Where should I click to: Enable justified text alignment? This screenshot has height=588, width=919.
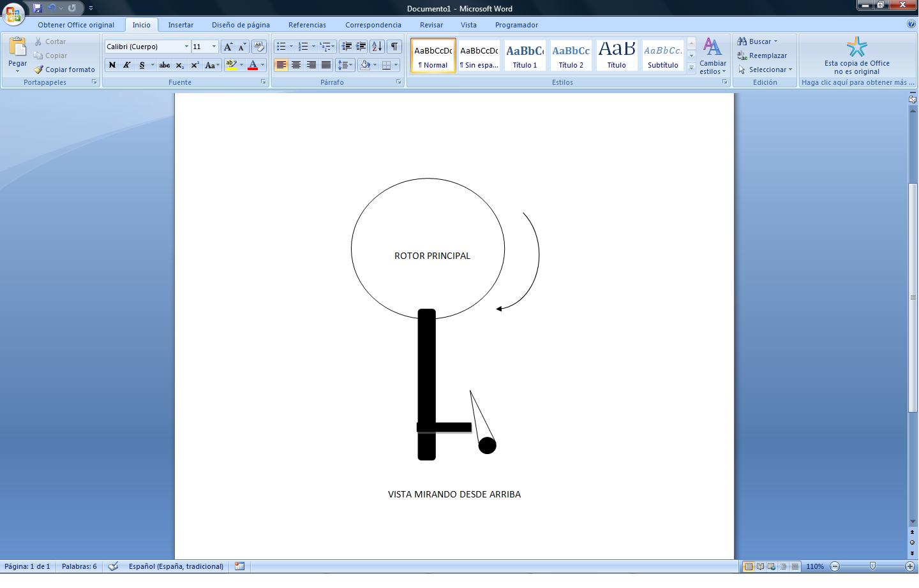click(326, 65)
